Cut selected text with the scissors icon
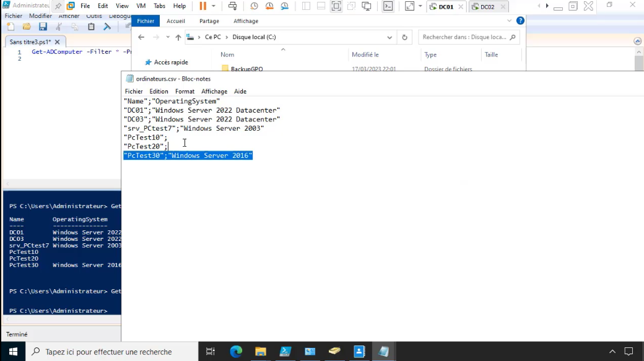Viewport: 644px width, 361px height. click(x=59, y=27)
